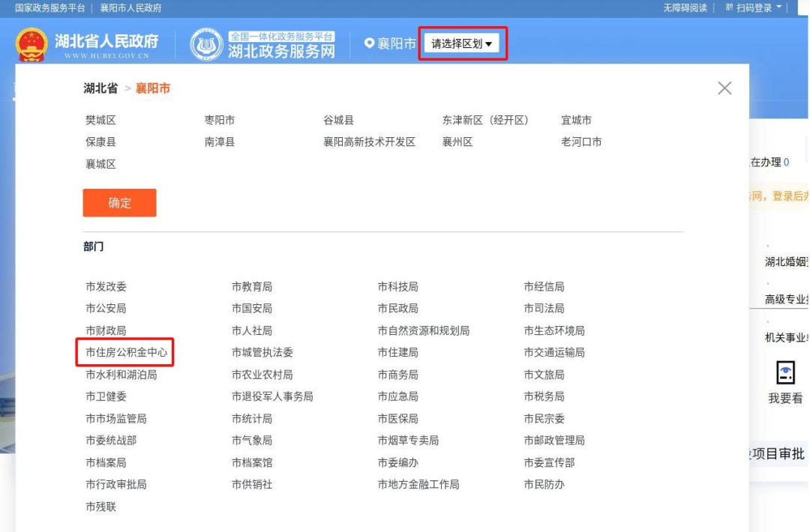Click the QR code icon next to 扫码登录

point(729,7)
